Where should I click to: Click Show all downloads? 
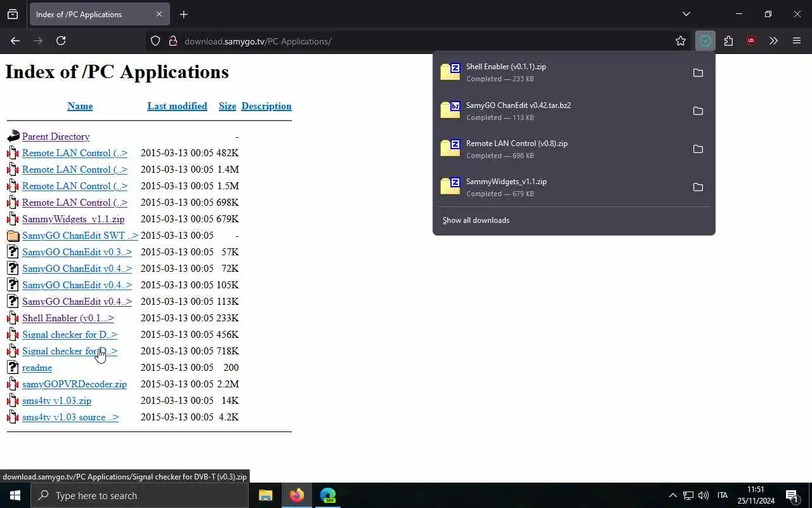pyautogui.click(x=476, y=220)
